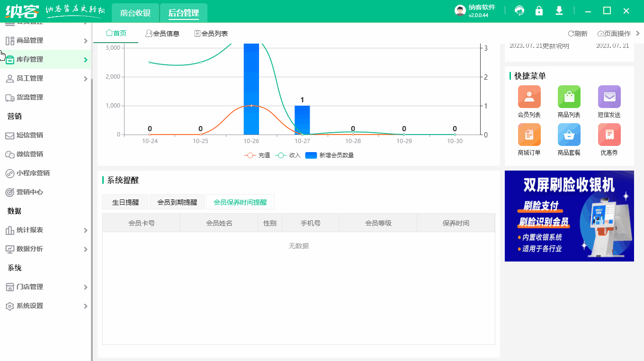644x361 pixels.
Task: Click the globe icon in the title bar
Action: pyautogui.click(x=519, y=10)
